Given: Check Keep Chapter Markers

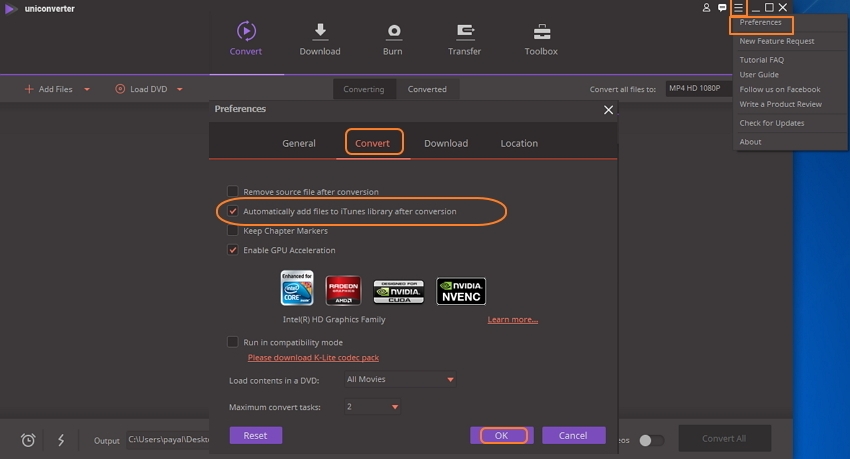Looking at the screenshot, I should [x=233, y=231].
